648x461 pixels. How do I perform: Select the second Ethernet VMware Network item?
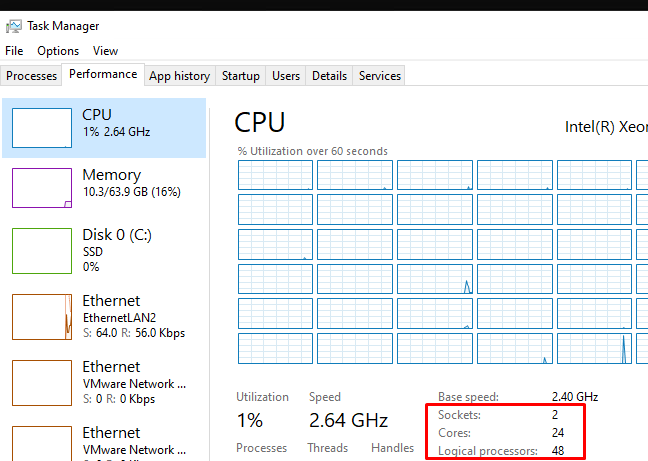tap(104, 383)
